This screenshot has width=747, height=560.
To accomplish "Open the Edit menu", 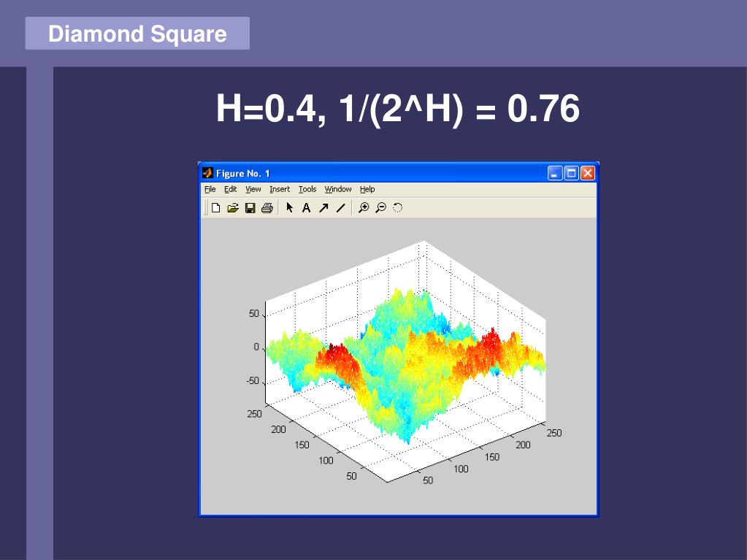I will pos(231,189).
